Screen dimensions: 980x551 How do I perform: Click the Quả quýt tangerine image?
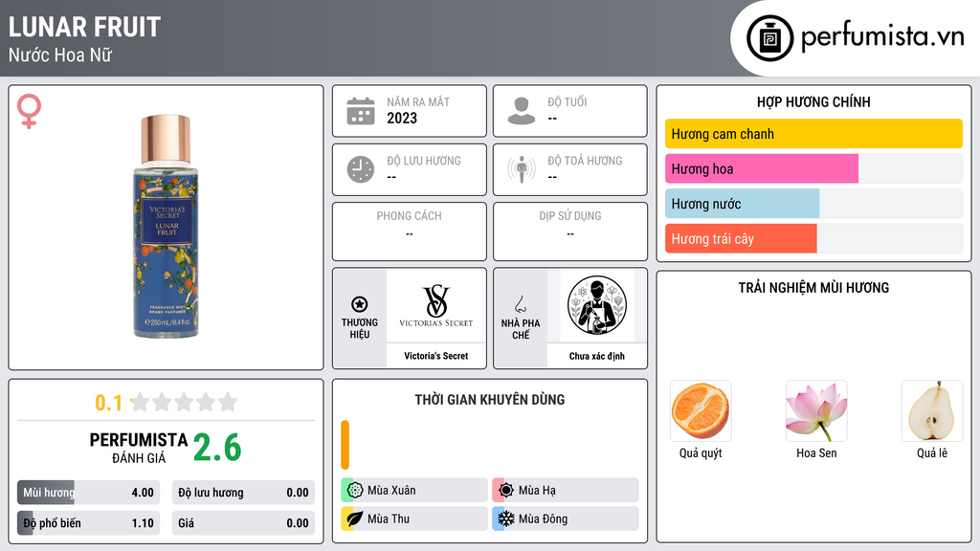pyautogui.click(x=701, y=411)
